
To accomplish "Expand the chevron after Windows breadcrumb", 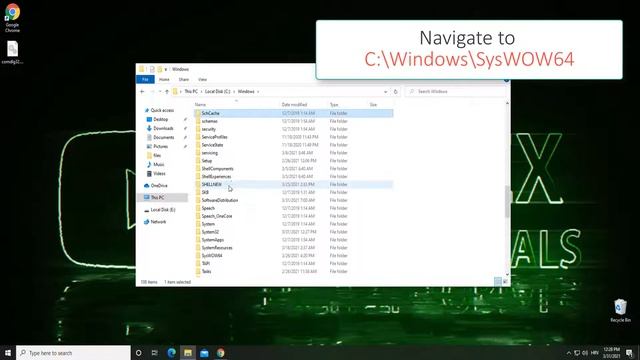I will (258, 91).
